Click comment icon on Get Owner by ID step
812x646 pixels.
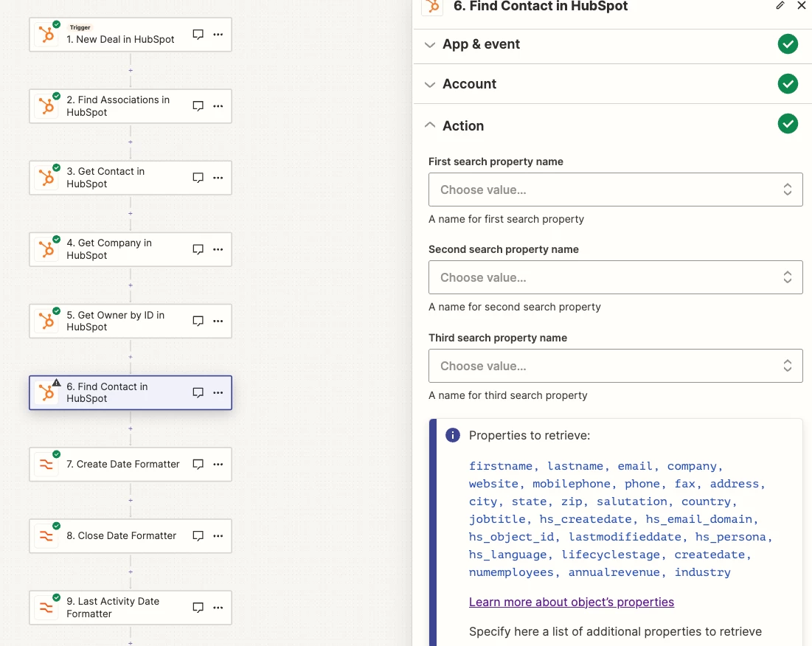[198, 321]
